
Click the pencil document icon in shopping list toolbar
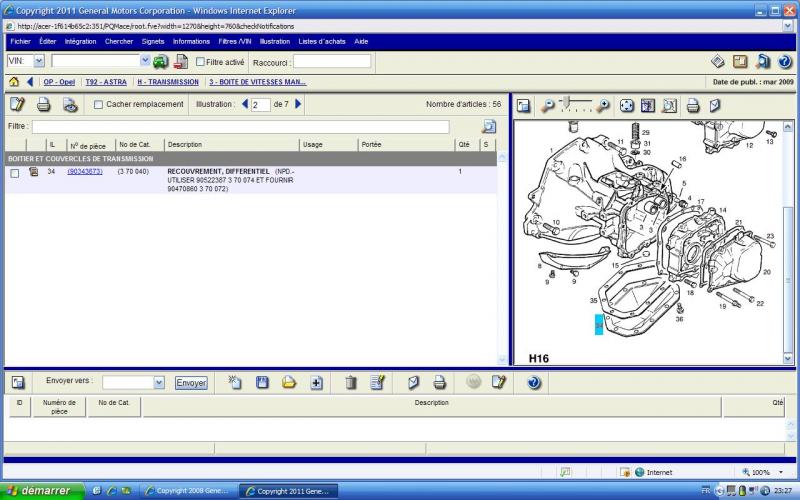coord(498,382)
